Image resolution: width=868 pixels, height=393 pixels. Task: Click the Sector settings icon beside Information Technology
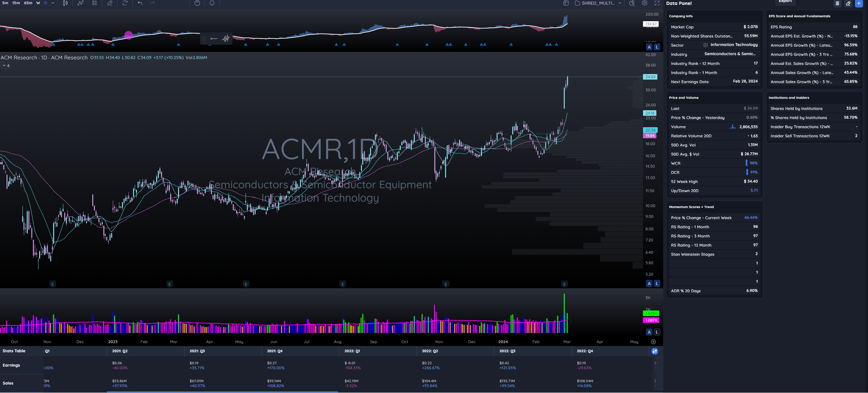tap(705, 45)
